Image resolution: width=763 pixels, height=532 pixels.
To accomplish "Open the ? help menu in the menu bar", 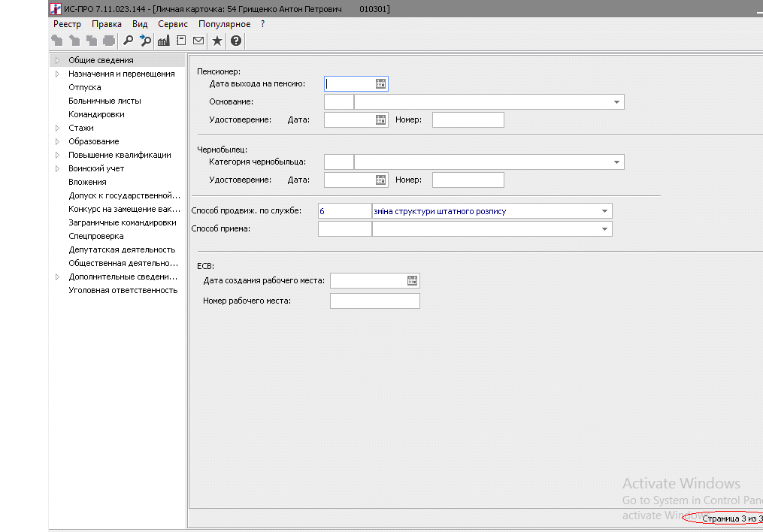I will pyautogui.click(x=263, y=24).
